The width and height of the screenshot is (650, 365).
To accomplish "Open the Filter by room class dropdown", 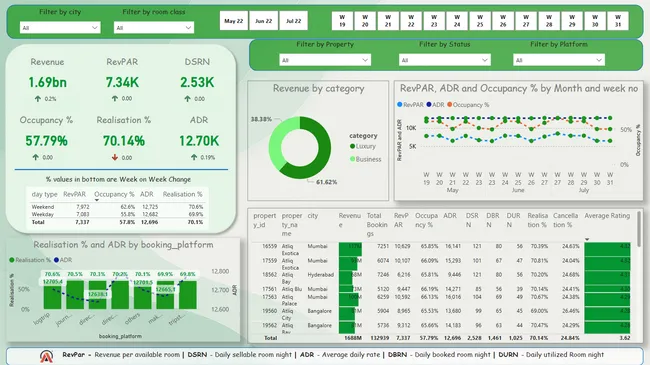I will point(154,28).
